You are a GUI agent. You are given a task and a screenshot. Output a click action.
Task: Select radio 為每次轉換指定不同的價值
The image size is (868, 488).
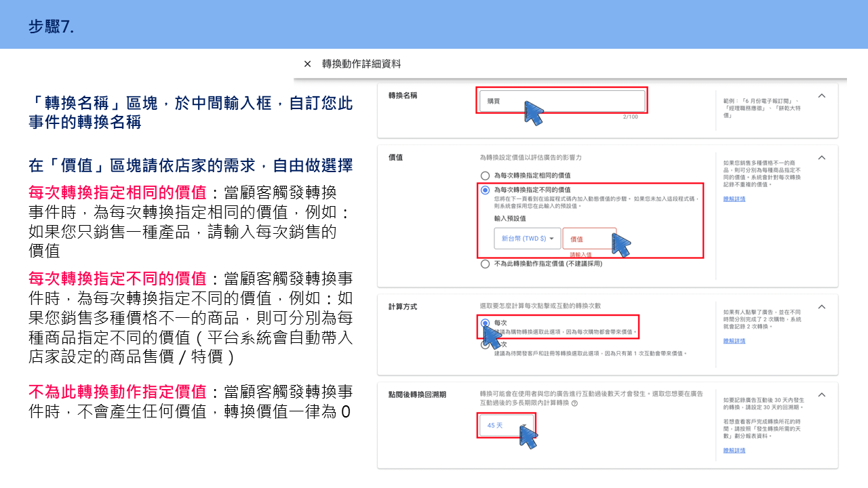[485, 190]
